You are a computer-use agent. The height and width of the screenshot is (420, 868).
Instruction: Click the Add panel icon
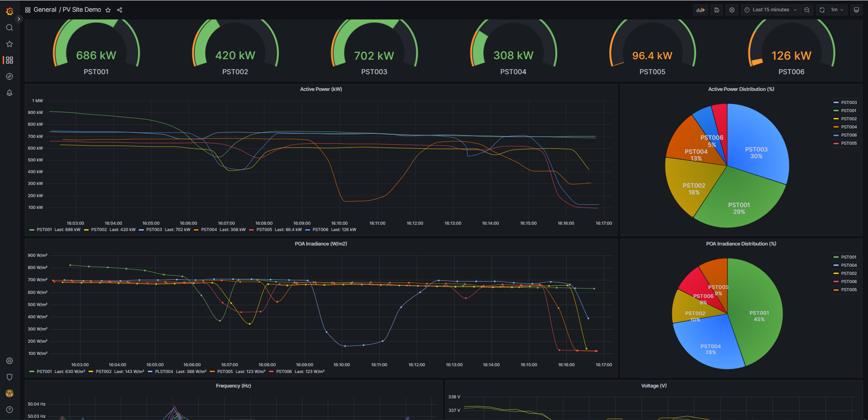(x=701, y=10)
